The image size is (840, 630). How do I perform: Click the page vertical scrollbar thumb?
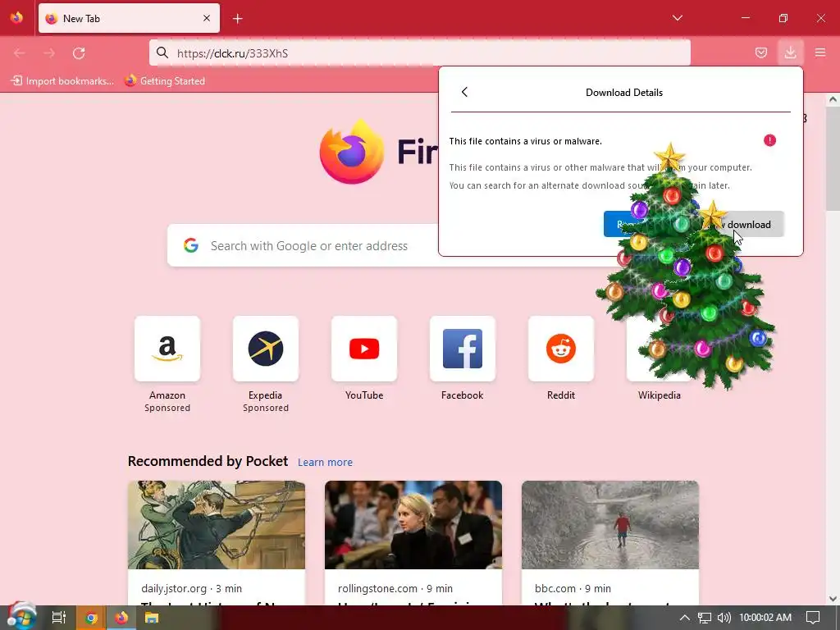pyautogui.click(x=833, y=158)
